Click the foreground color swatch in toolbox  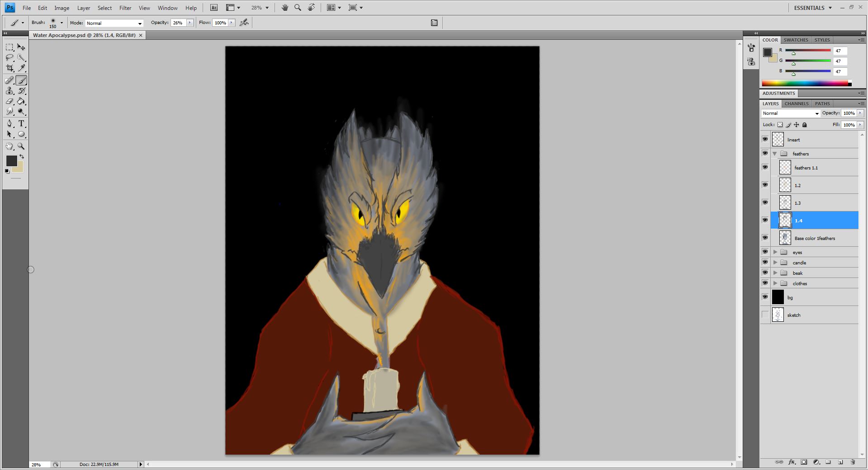[11, 160]
